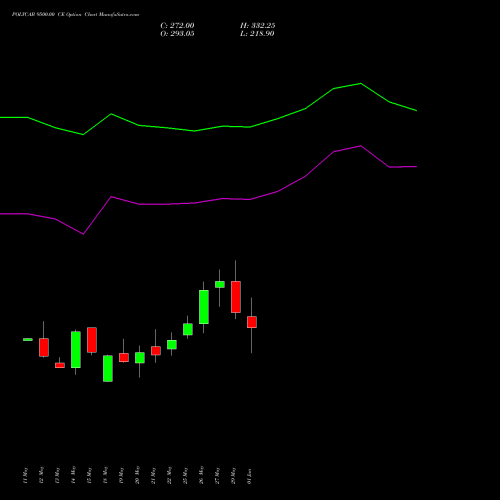Image resolution: width=500 pixels, height=500 pixels.
Task: Click the green indicator line at its peak
Action: [361, 83]
